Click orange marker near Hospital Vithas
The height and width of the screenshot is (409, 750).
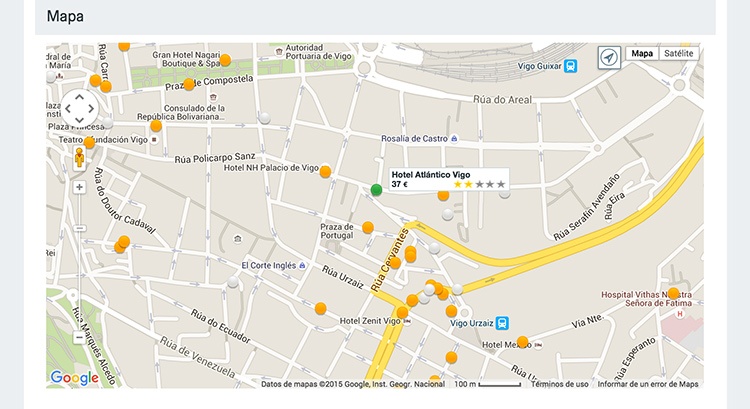click(673, 294)
